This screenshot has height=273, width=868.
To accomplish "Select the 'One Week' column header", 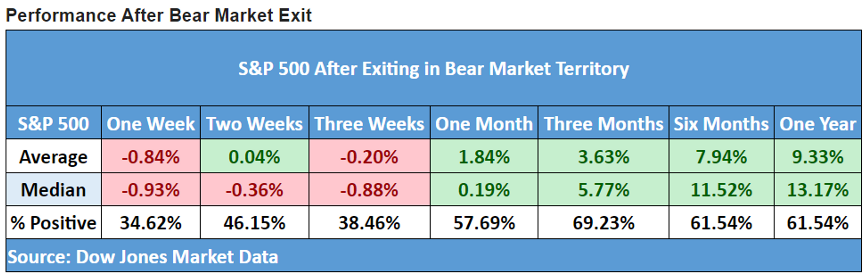I will pos(151,124).
